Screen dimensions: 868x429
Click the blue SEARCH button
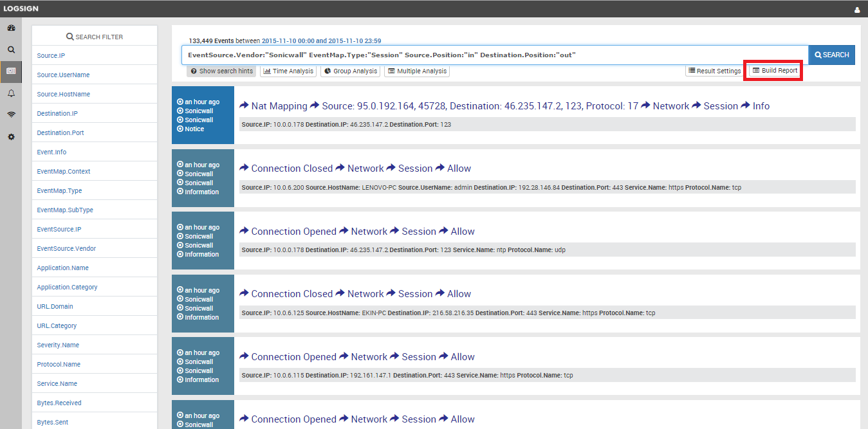coord(831,55)
